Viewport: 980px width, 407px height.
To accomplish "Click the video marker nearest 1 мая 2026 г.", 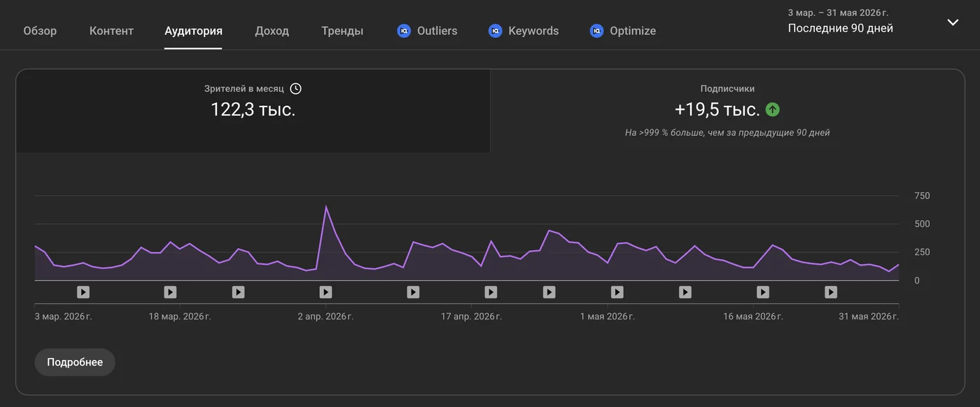I will [617, 292].
